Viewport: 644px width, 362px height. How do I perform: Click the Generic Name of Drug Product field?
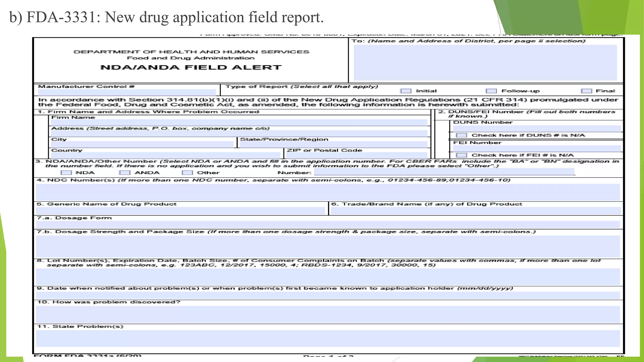180,211
